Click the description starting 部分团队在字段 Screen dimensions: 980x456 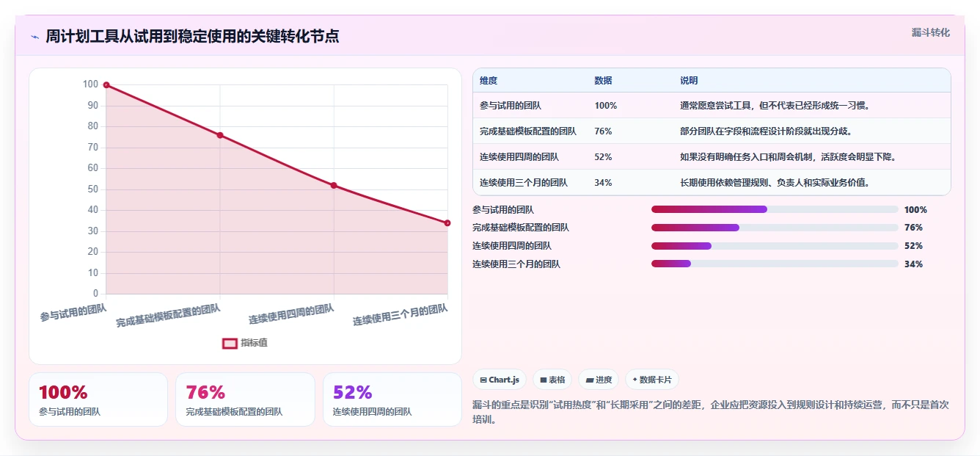click(766, 131)
